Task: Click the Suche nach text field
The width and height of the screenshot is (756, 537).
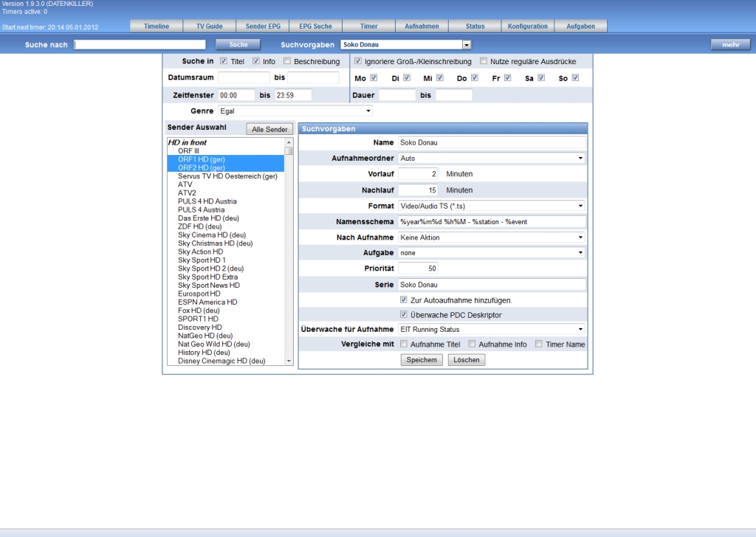Action: 140,45
